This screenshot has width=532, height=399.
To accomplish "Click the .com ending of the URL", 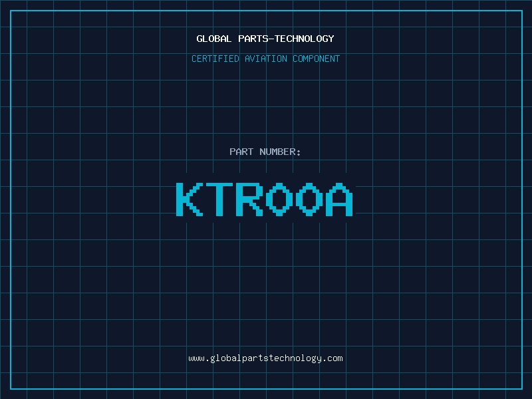I will [332, 358].
